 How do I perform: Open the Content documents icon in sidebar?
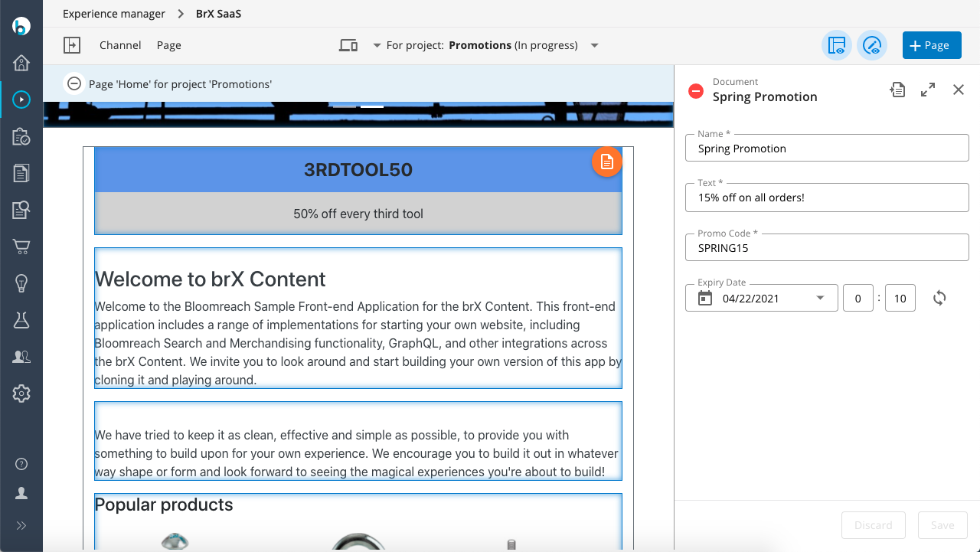coord(21,173)
